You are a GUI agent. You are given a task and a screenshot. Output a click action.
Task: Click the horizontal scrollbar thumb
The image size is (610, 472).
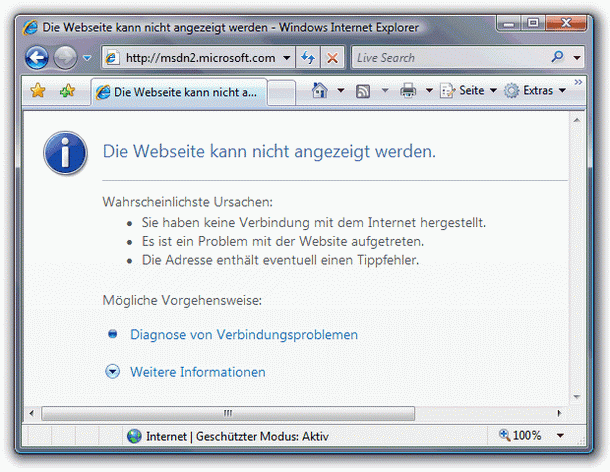pos(228,413)
